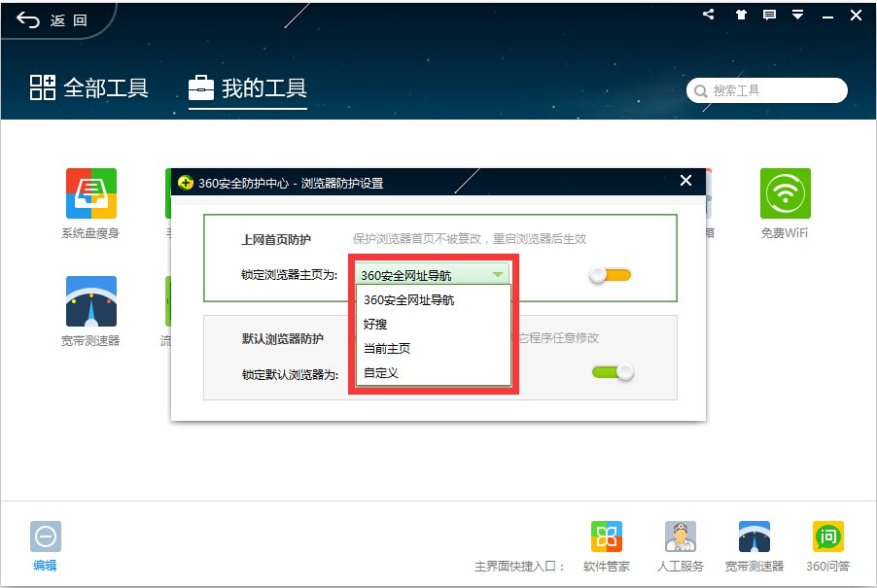Switch to the 我的工具 tab
877x588 pixels.
pyautogui.click(x=247, y=88)
